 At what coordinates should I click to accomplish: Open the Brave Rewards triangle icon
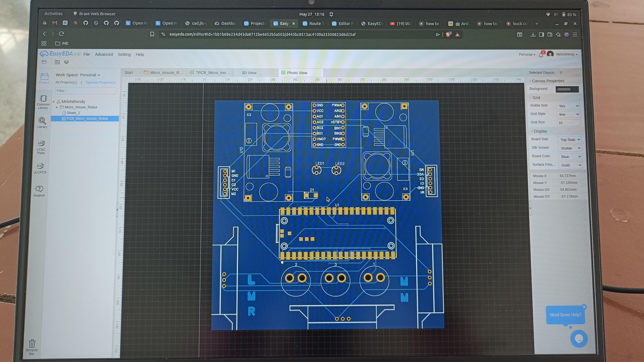(458, 35)
